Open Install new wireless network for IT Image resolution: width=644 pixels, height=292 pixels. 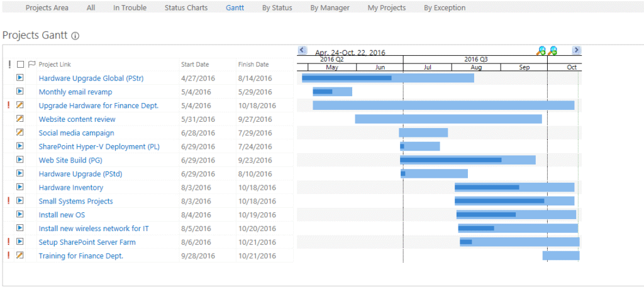94,229
